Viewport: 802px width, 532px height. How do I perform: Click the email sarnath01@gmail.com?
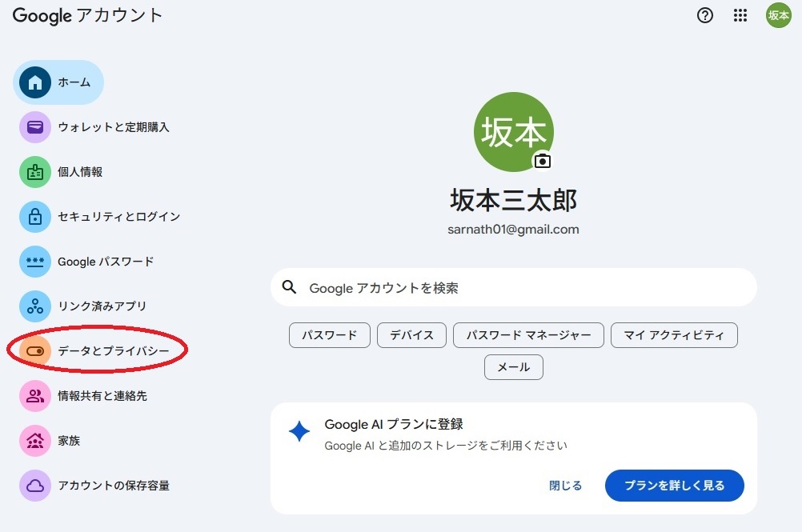tap(514, 230)
